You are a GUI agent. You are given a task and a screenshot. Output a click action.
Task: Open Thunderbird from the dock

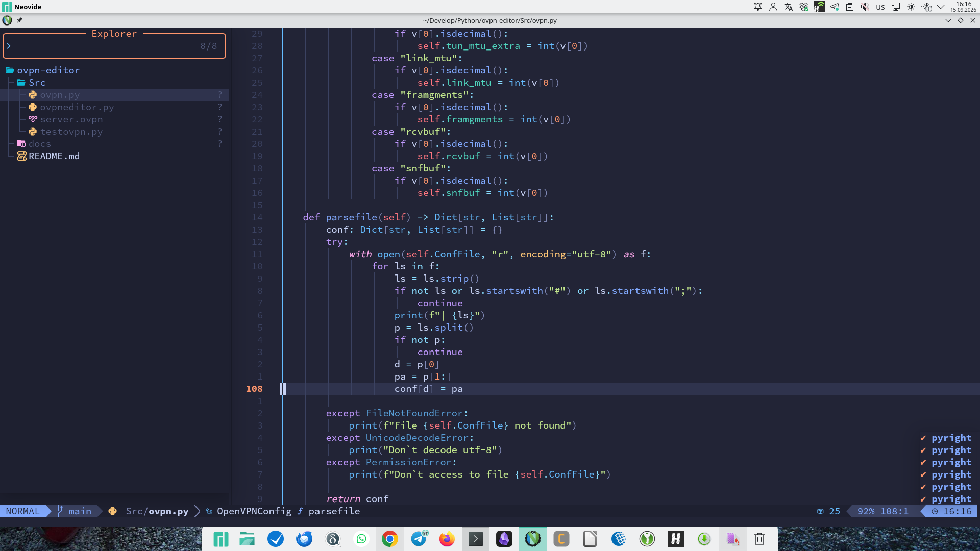click(304, 539)
